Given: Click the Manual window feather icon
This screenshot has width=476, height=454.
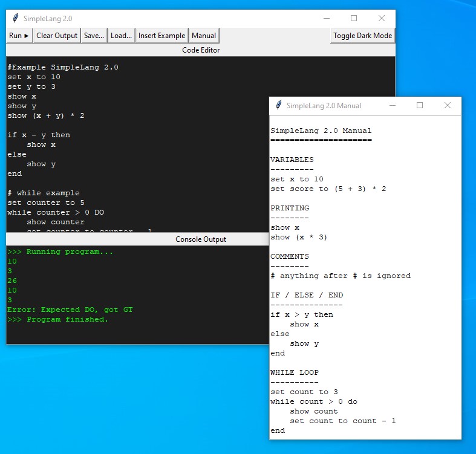Looking at the screenshot, I should pos(279,105).
